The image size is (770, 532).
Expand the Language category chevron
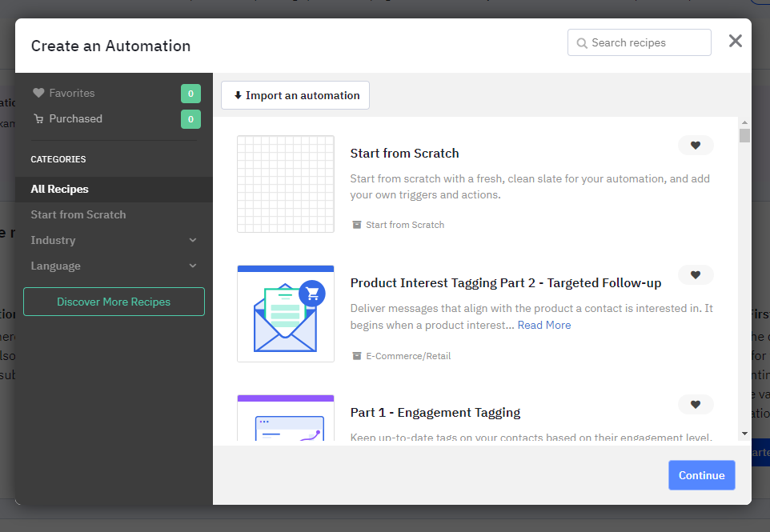192,266
